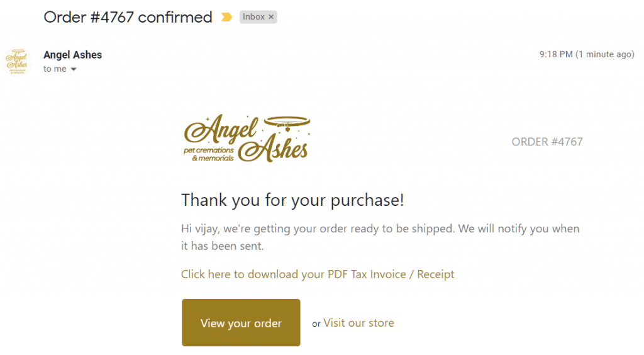Click the Inbox label tag
The height and width of the screenshot is (355, 644).
coord(253,17)
